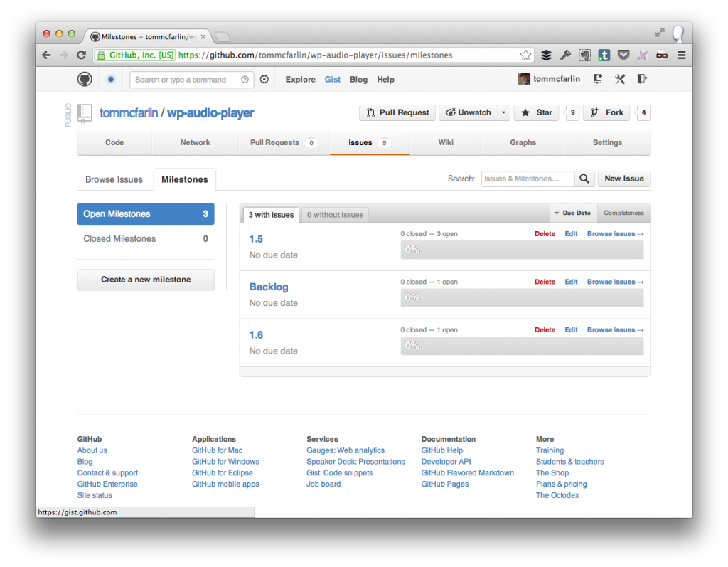Viewport: 728px width, 567px height.
Task: Open tommcfarlin user avatar
Action: tap(524, 79)
